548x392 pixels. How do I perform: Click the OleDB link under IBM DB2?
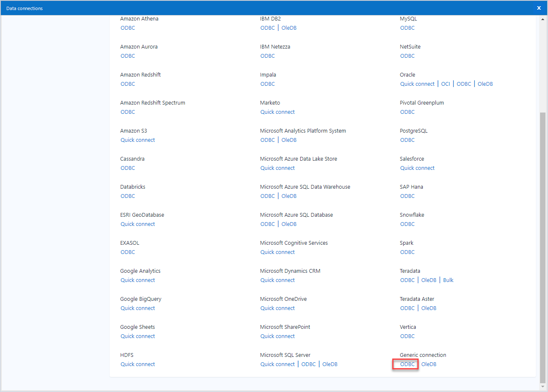pos(289,28)
